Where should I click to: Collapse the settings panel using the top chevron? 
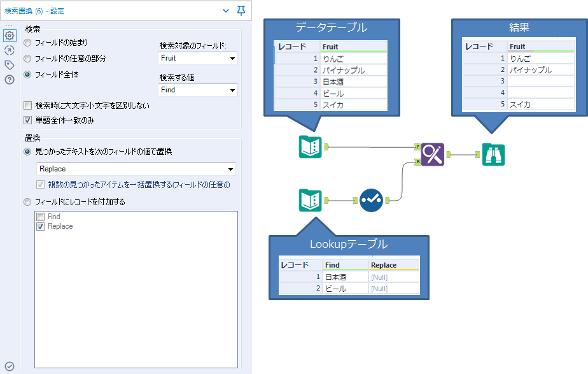click(x=225, y=11)
